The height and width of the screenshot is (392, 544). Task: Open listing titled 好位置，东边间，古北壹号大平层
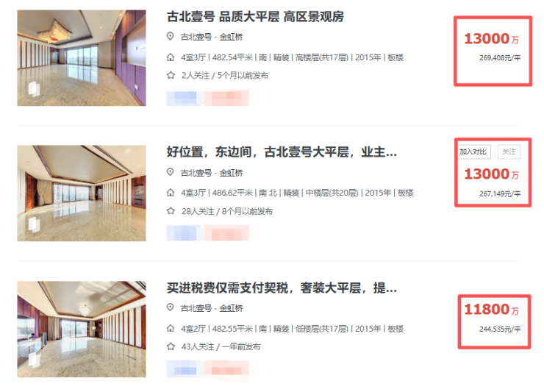point(282,152)
